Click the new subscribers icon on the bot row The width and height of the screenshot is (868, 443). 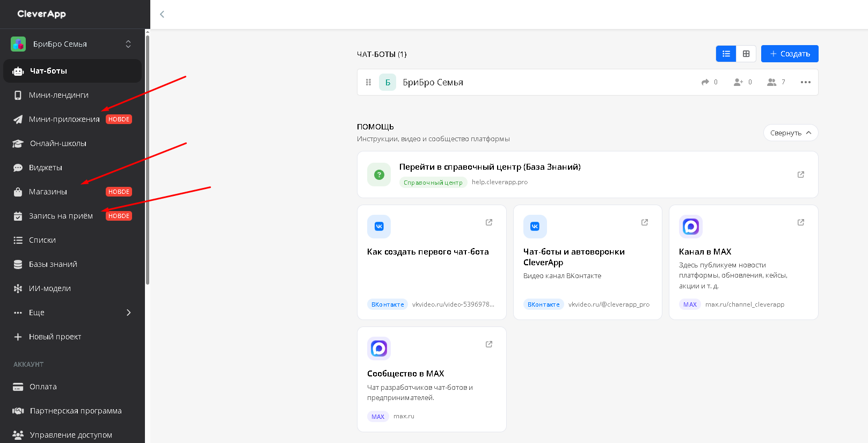click(x=739, y=82)
